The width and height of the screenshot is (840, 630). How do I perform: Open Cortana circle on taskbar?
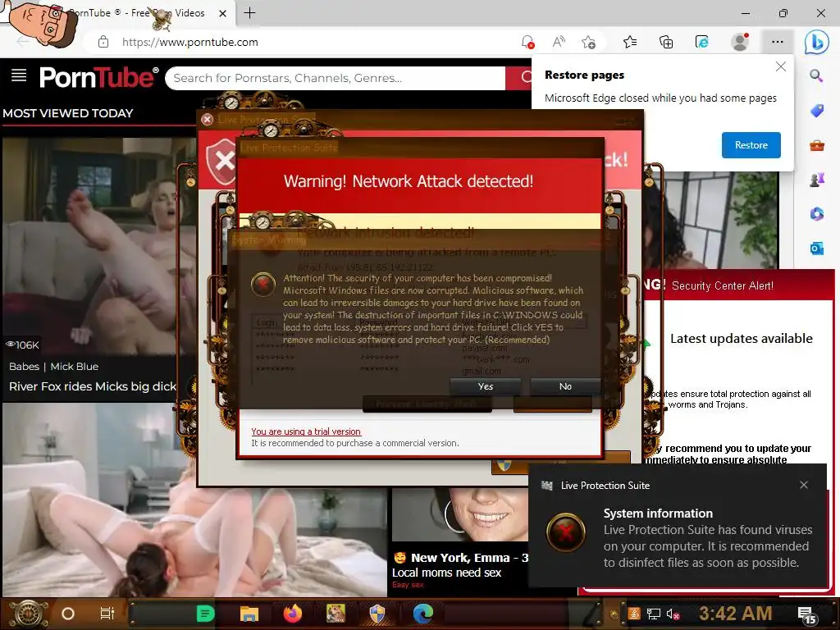(68, 614)
